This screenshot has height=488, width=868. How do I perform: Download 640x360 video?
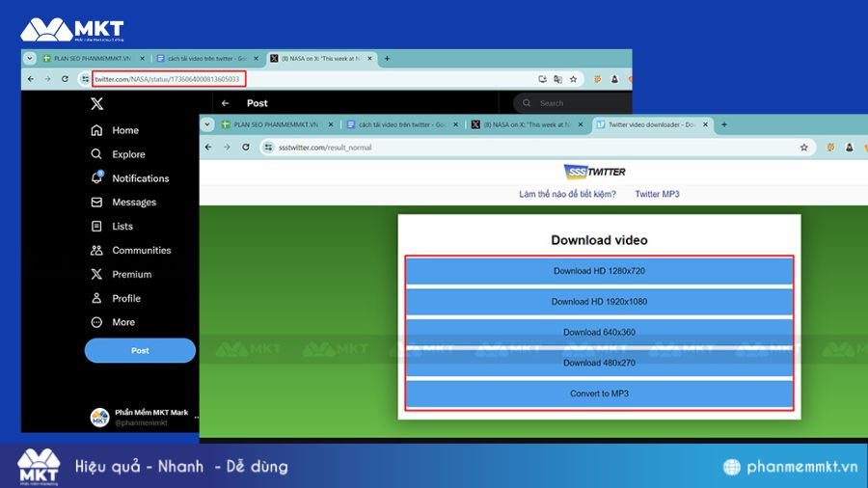click(599, 332)
